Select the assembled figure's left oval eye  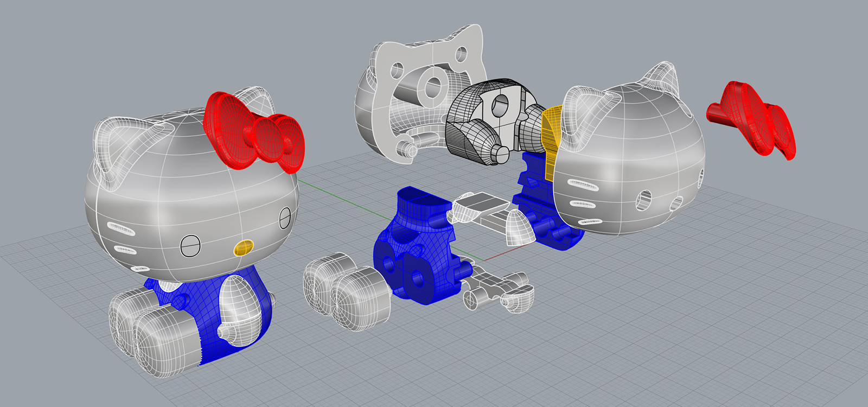[x=190, y=246]
